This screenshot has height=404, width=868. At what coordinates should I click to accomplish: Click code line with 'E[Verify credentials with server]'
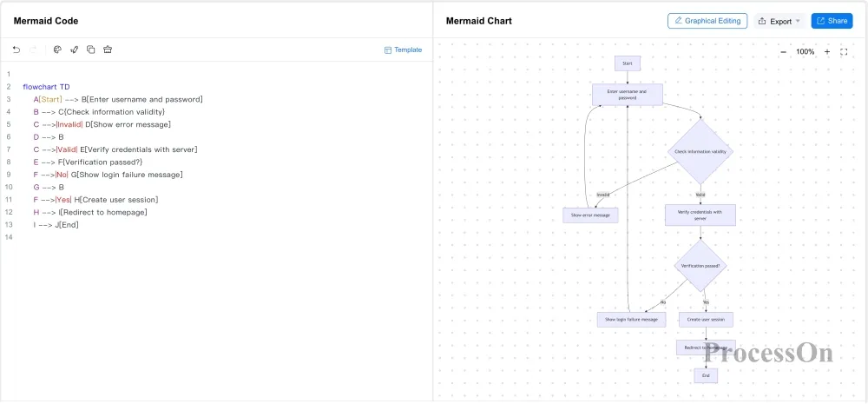115,149
